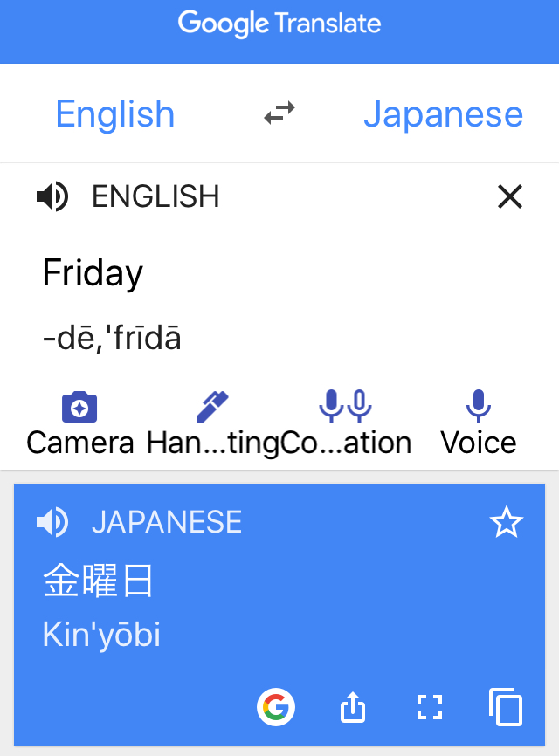The width and height of the screenshot is (559, 756).
Task: Select the translated text 金曜日
Action: [x=98, y=581]
